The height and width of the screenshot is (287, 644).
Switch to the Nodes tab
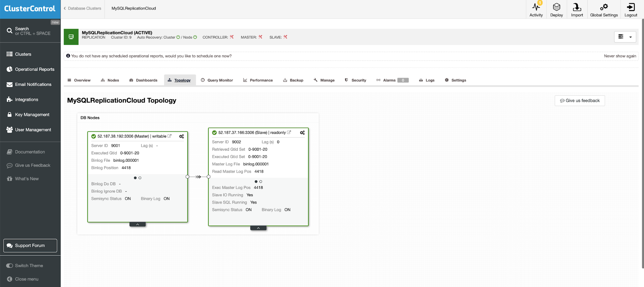[x=110, y=80]
